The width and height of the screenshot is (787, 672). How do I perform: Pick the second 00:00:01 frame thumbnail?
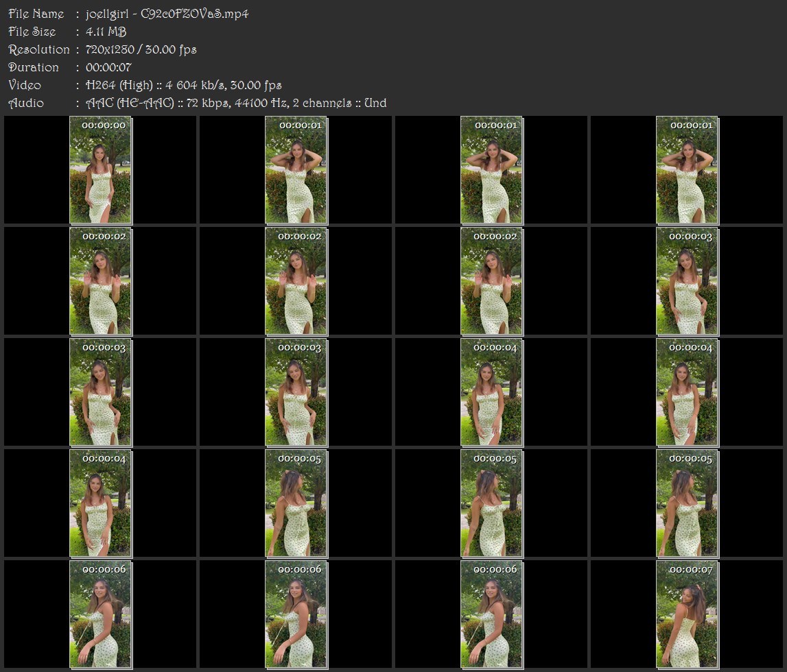[x=492, y=170]
